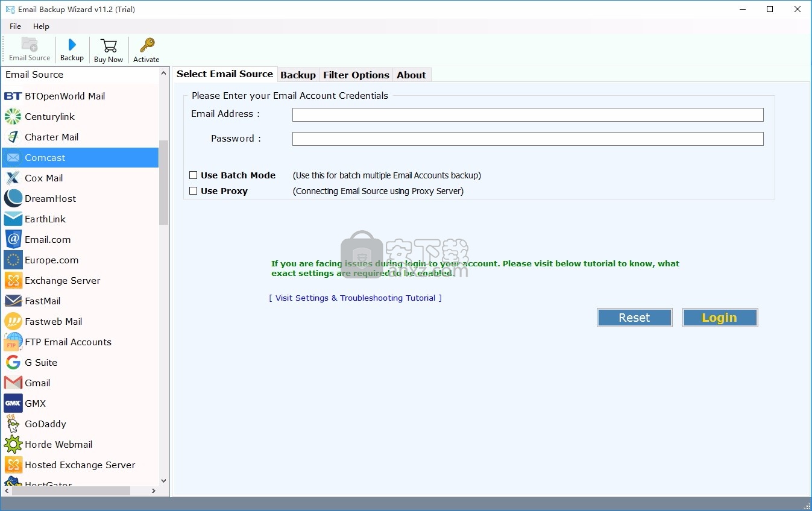Image resolution: width=812 pixels, height=511 pixels.
Task: Select the Fastweb Mail icon
Action: tap(13, 321)
